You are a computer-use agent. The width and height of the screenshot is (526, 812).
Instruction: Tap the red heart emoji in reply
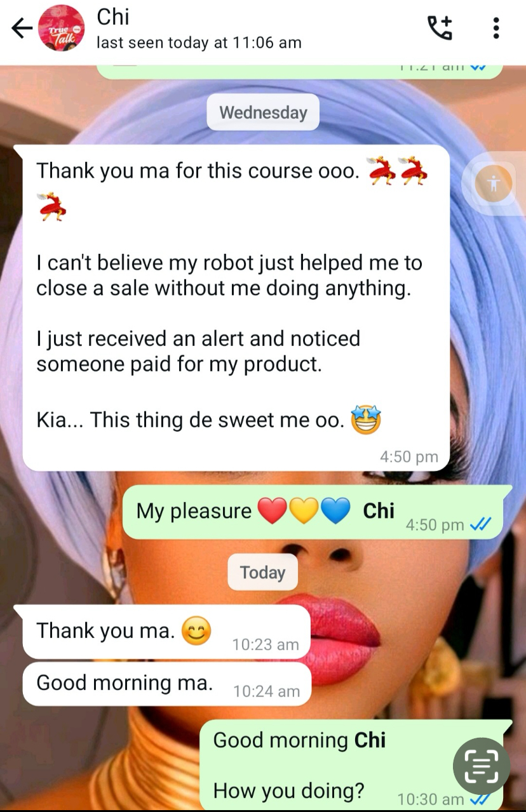(272, 511)
